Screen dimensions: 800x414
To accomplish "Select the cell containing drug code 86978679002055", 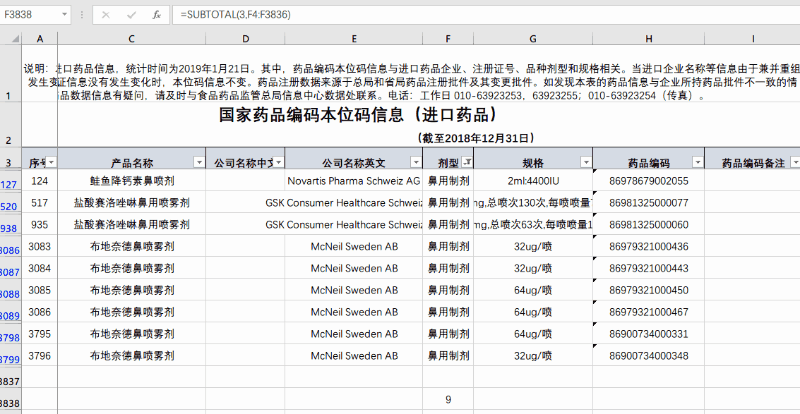I will 649,181.
